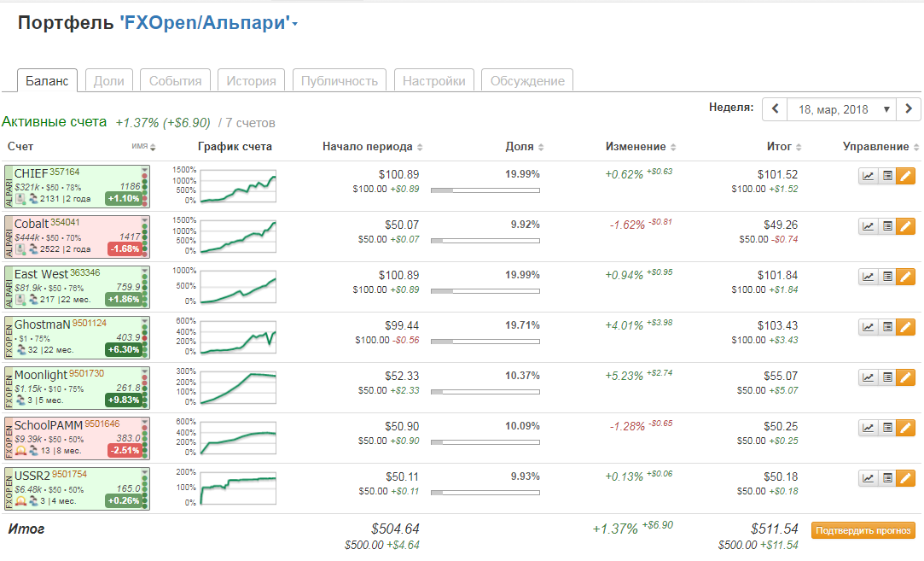Screen dimensions: 924x561
Task: Open the list icon for East West
Action: [x=887, y=277]
